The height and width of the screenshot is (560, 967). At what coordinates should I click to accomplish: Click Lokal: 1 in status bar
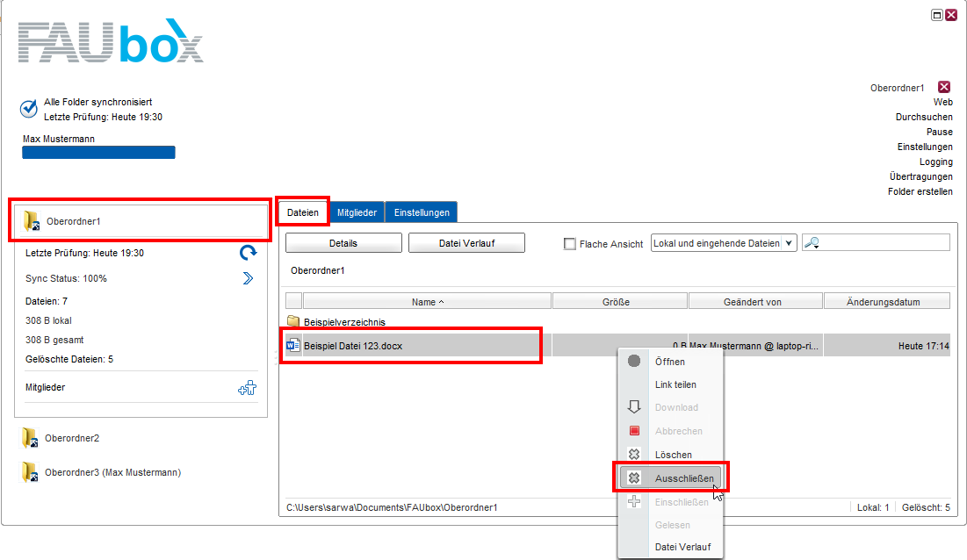873,507
